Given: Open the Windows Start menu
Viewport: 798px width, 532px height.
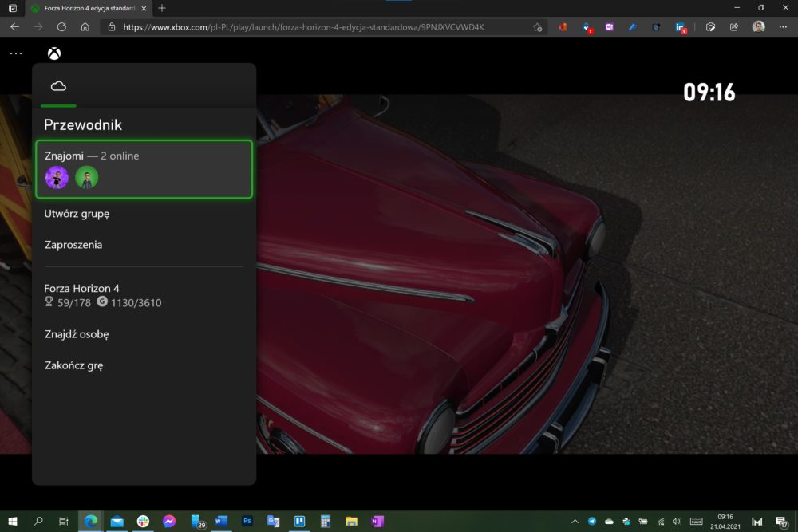Looking at the screenshot, I should (13, 522).
